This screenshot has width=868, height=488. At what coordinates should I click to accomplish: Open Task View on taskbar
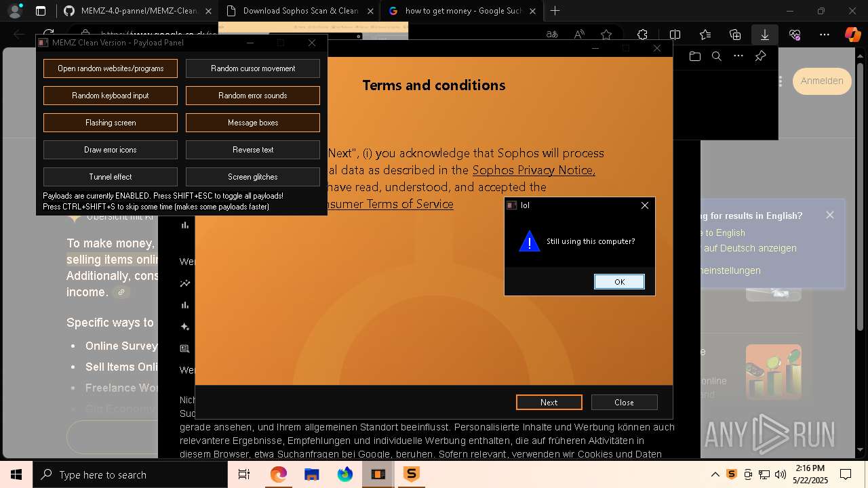pyautogui.click(x=244, y=474)
